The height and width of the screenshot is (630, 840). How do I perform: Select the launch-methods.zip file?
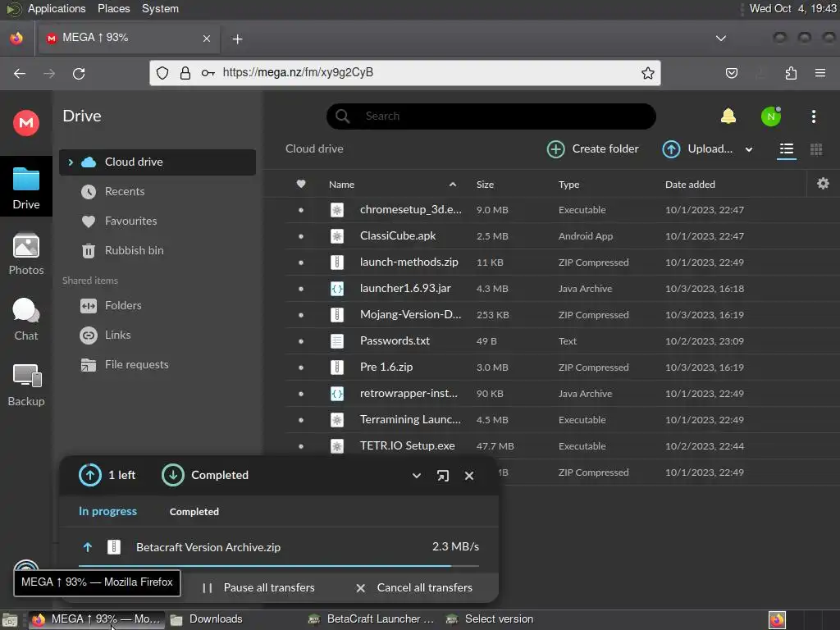(x=409, y=262)
